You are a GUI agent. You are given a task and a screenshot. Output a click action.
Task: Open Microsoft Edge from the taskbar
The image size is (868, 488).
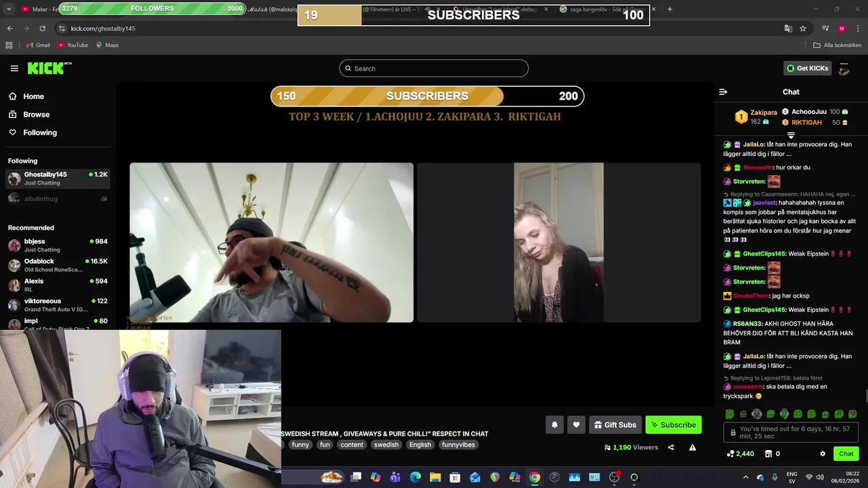coord(416,477)
